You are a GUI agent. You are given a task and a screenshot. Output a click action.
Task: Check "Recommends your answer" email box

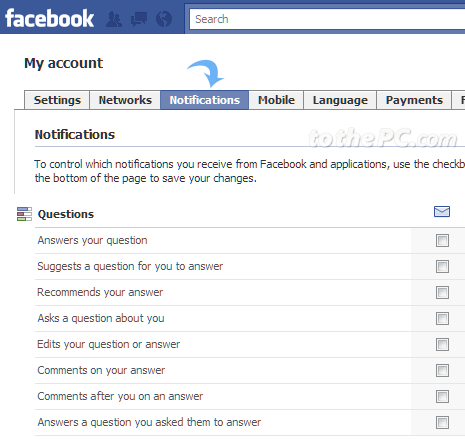(442, 292)
